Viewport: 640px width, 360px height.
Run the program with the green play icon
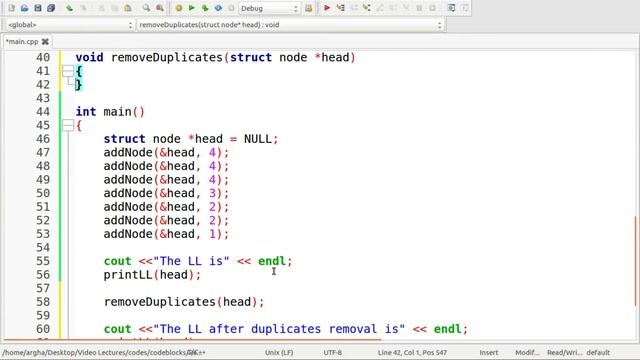[191, 8]
